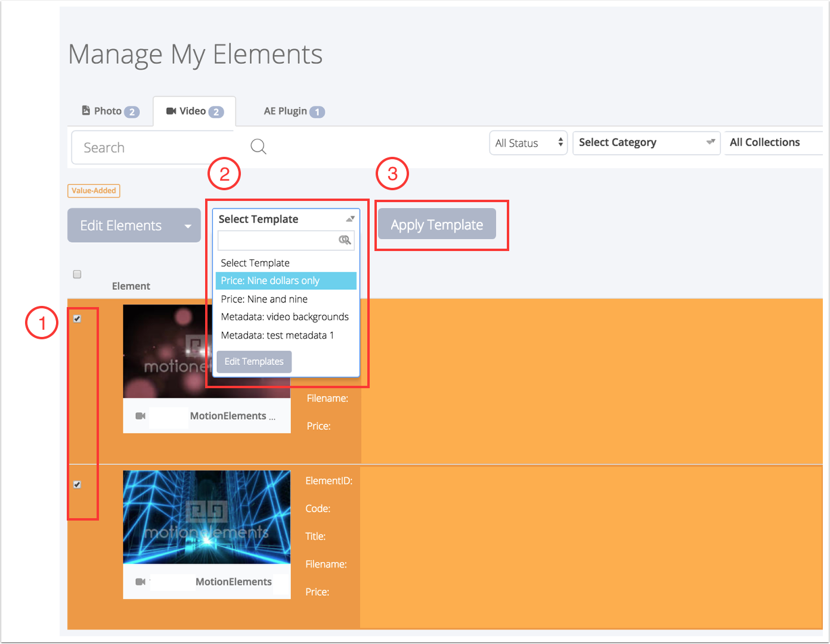830x644 pixels.
Task: Click the 'Filename:' label of first element
Action: (x=327, y=398)
